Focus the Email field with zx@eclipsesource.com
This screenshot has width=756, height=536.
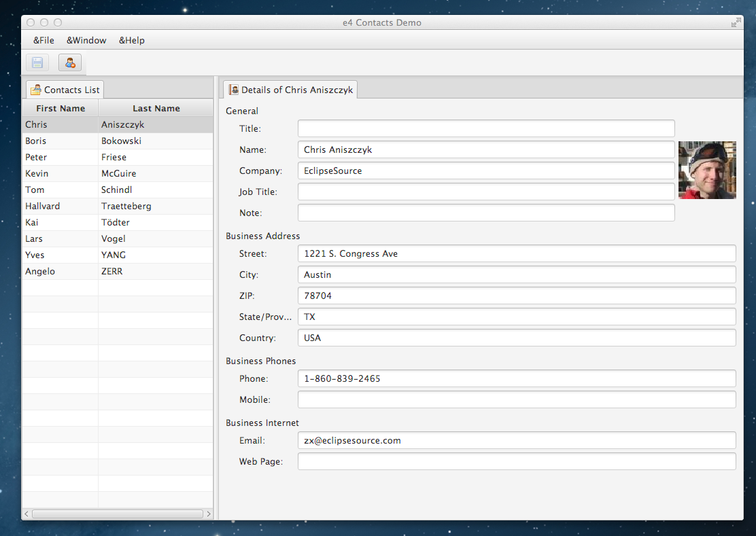click(516, 441)
